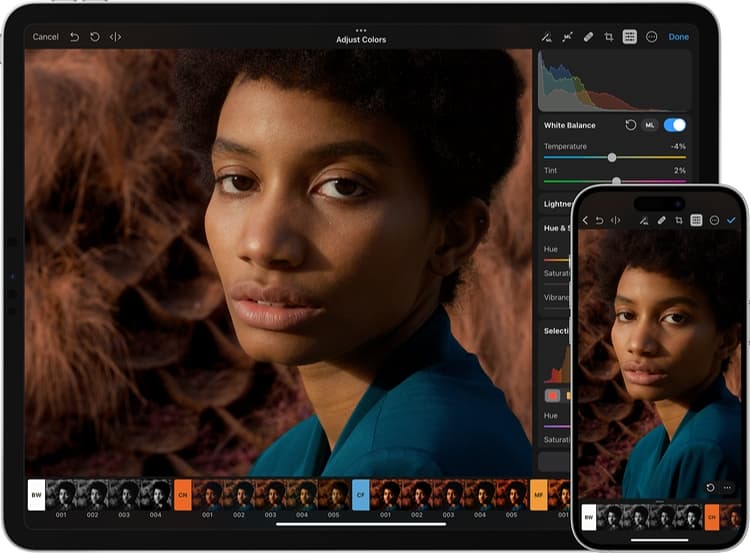Undo the last edit on iPad
The width and height of the screenshot is (750, 553).
(x=74, y=37)
